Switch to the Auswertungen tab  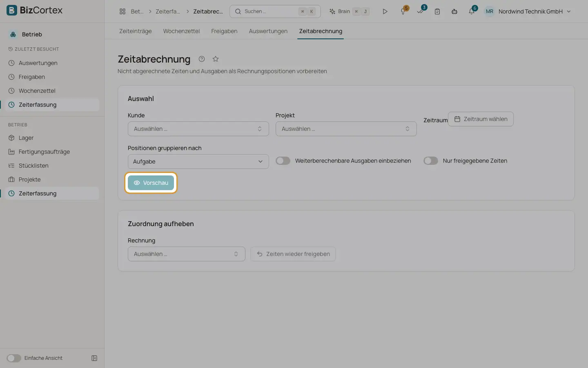pyautogui.click(x=268, y=31)
